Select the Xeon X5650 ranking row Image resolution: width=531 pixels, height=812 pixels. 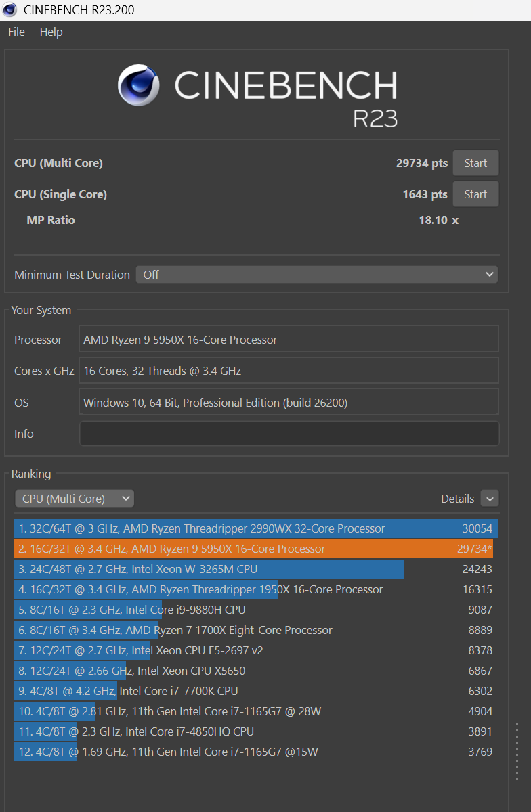pyautogui.click(x=256, y=671)
